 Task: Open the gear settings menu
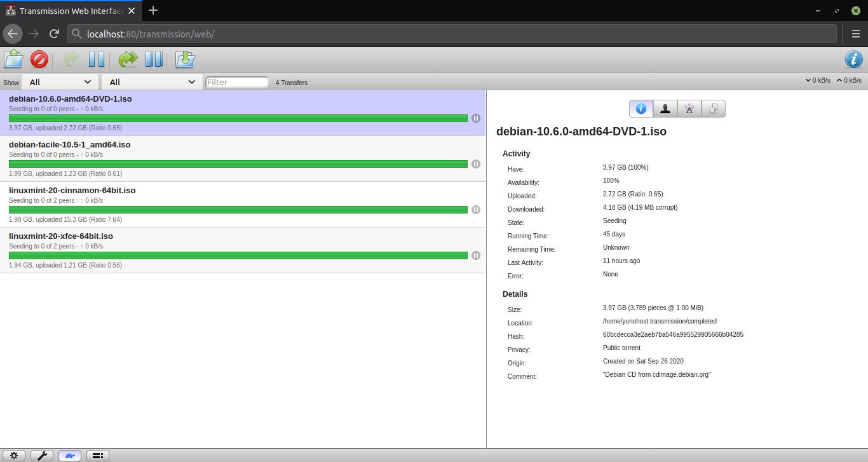coord(14,456)
